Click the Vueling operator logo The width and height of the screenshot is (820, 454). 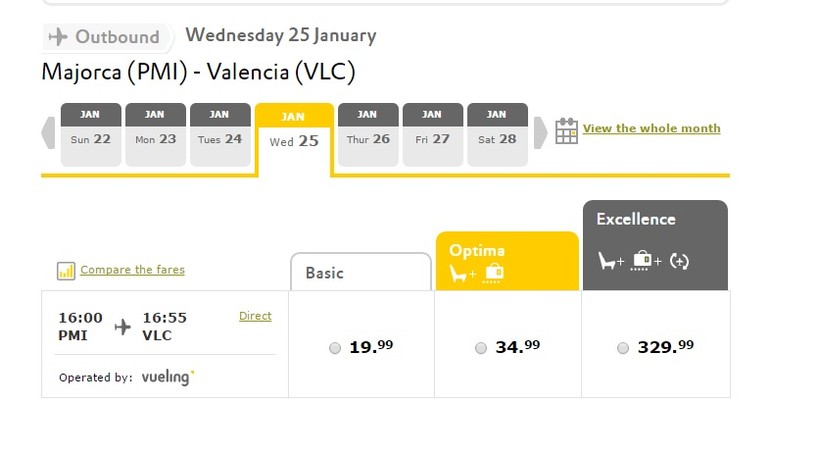(x=167, y=377)
